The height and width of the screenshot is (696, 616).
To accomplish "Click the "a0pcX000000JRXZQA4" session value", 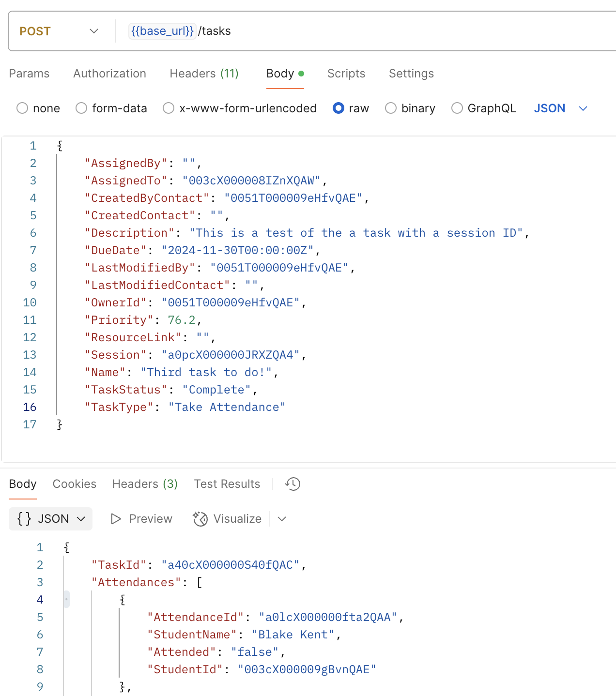I will point(231,355).
